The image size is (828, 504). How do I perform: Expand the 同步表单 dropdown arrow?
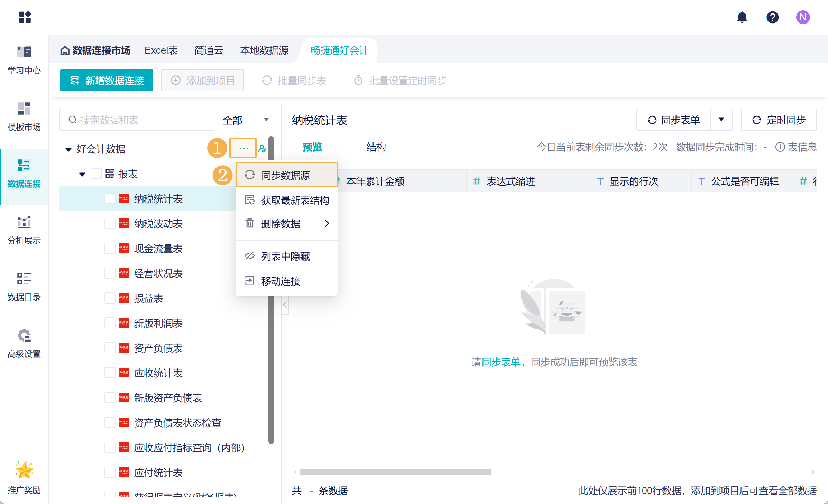(x=721, y=120)
